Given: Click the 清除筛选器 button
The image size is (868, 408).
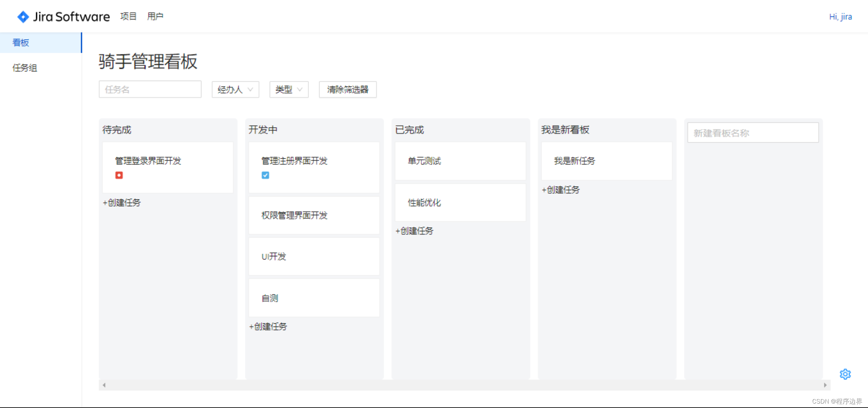Looking at the screenshot, I should click(x=348, y=89).
